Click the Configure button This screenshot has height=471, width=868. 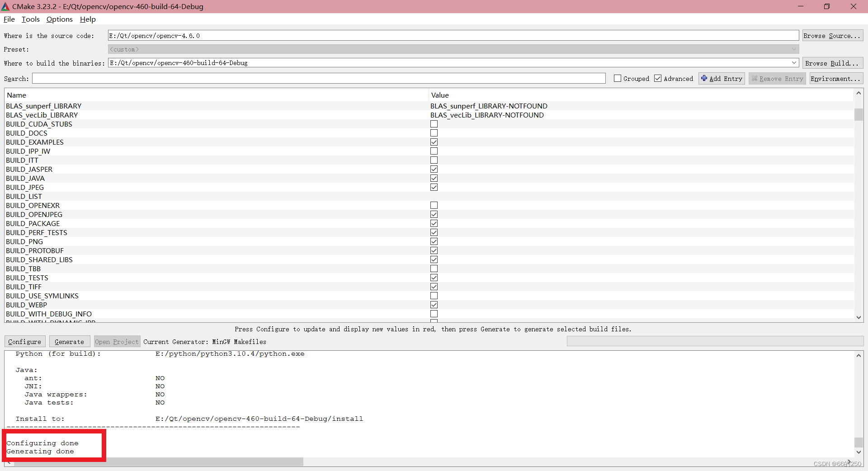[x=24, y=342]
